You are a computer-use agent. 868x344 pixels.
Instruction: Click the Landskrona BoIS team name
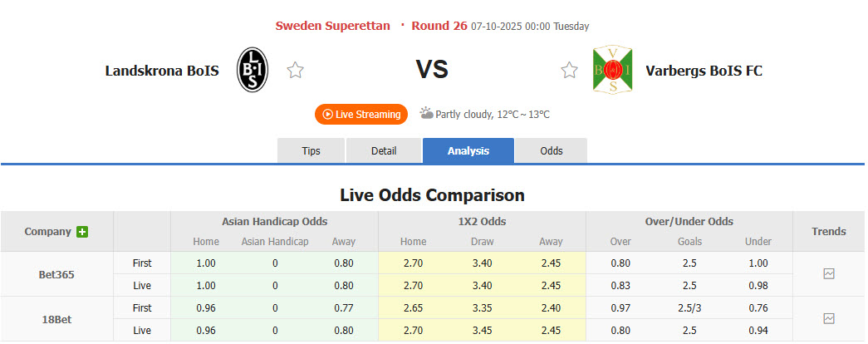coord(162,71)
